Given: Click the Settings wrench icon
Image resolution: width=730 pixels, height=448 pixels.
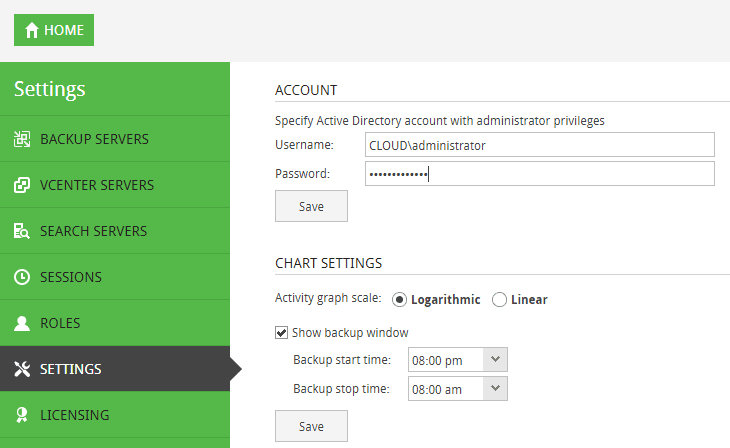Looking at the screenshot, I should (x=22, y=369).
